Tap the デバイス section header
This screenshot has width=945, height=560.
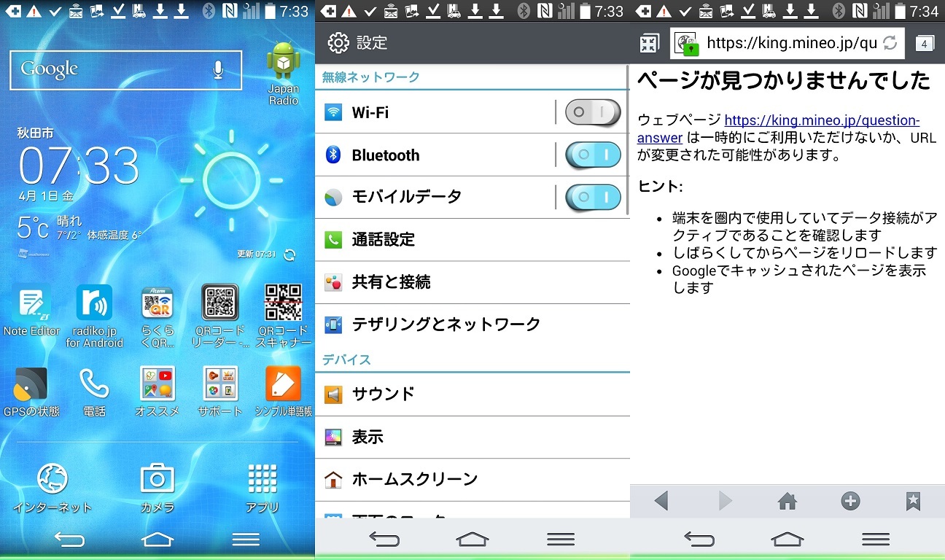coord(346,360)
